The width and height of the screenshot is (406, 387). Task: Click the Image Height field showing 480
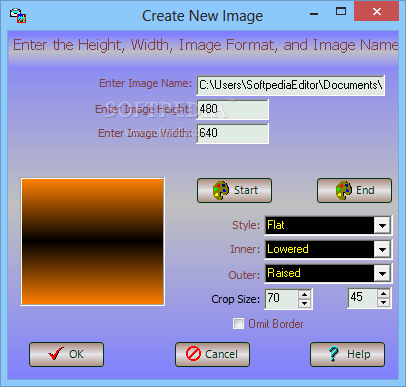[x=232, y=109]
